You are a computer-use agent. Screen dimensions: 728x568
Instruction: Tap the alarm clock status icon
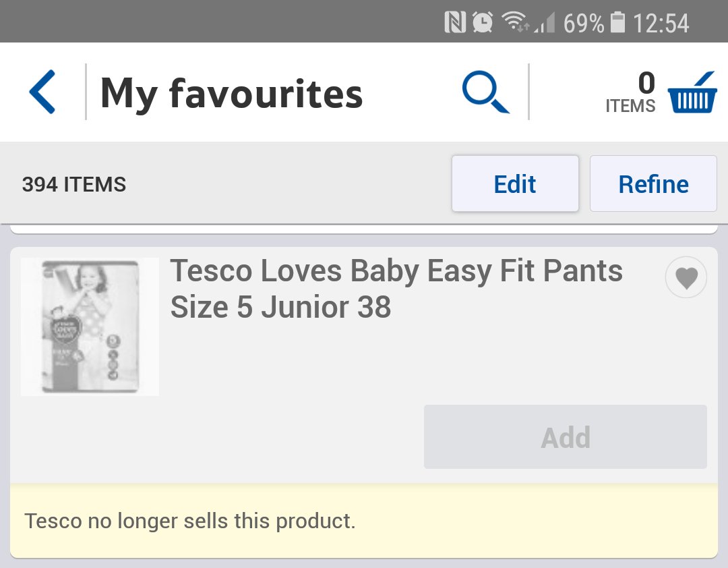(483, 23)
